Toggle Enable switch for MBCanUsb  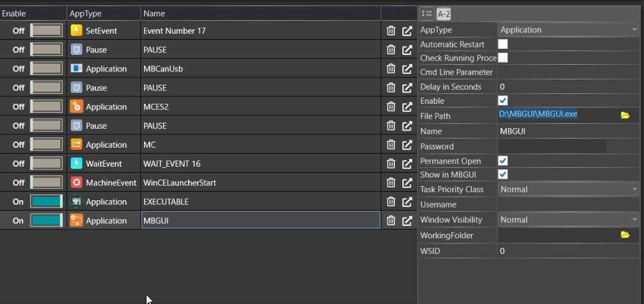(x=46, y=68)
